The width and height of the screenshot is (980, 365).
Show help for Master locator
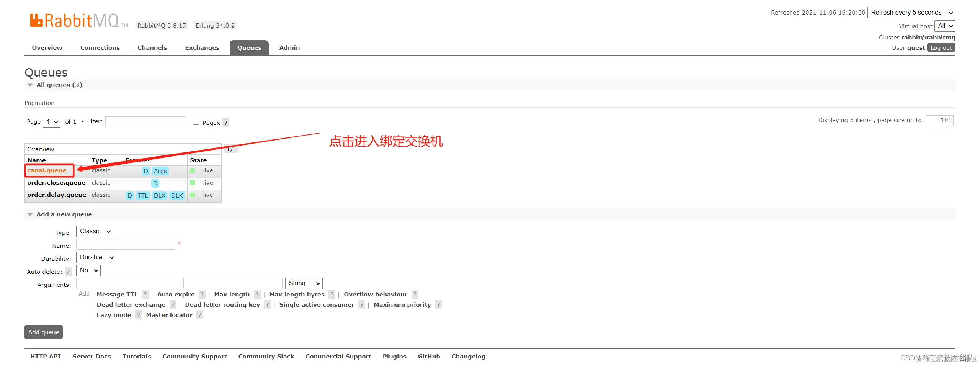(x=200, y=315)
